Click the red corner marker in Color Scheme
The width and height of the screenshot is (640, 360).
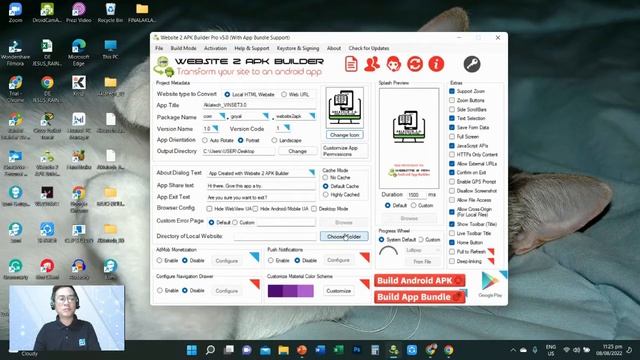pyautogui.click(x=365, y=283)
